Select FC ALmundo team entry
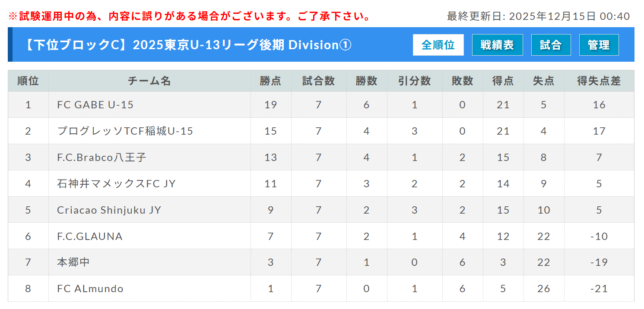Screen dimensions: 644x309 point(90,289)
